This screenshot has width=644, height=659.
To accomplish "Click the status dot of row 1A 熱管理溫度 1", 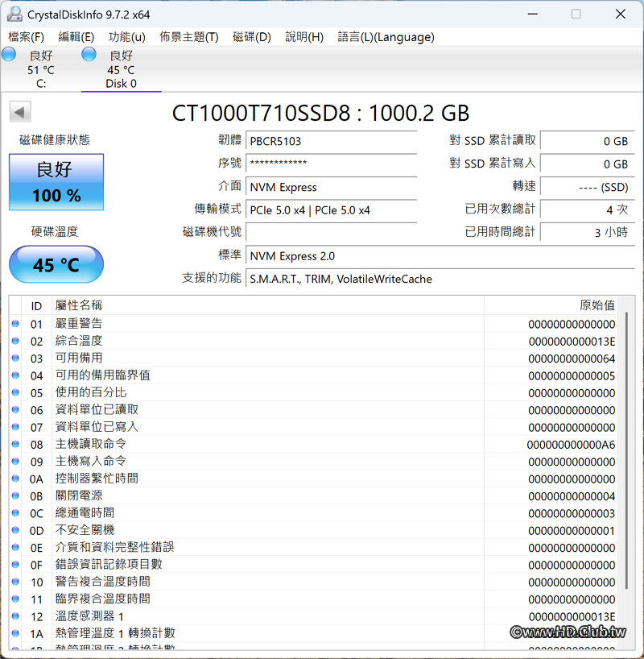I will [x=15, y=633].
